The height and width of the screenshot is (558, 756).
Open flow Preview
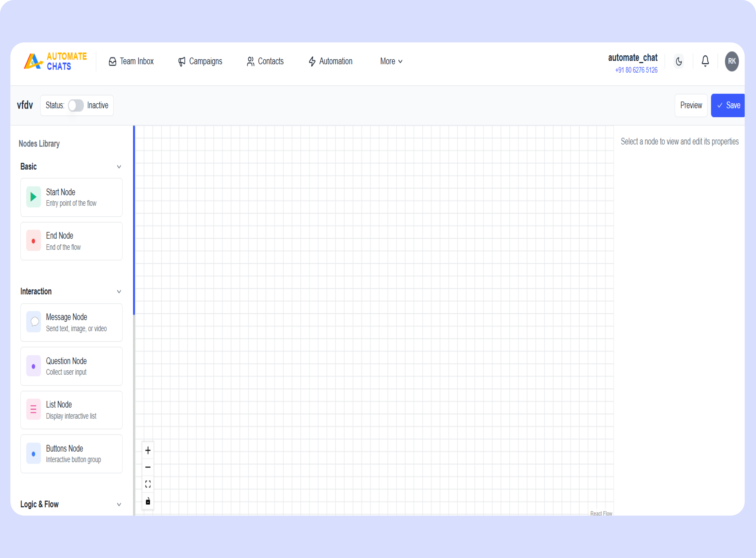pyautogui.click(x=691, y=105)
